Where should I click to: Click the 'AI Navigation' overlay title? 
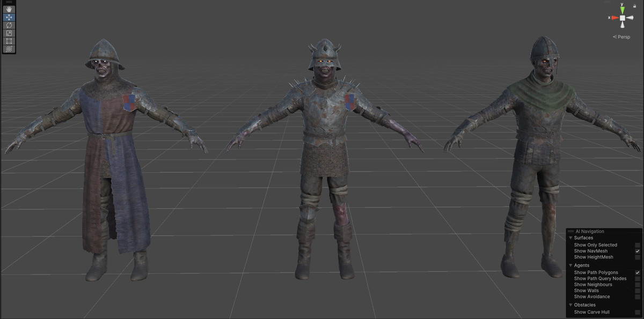pos(590,232)
